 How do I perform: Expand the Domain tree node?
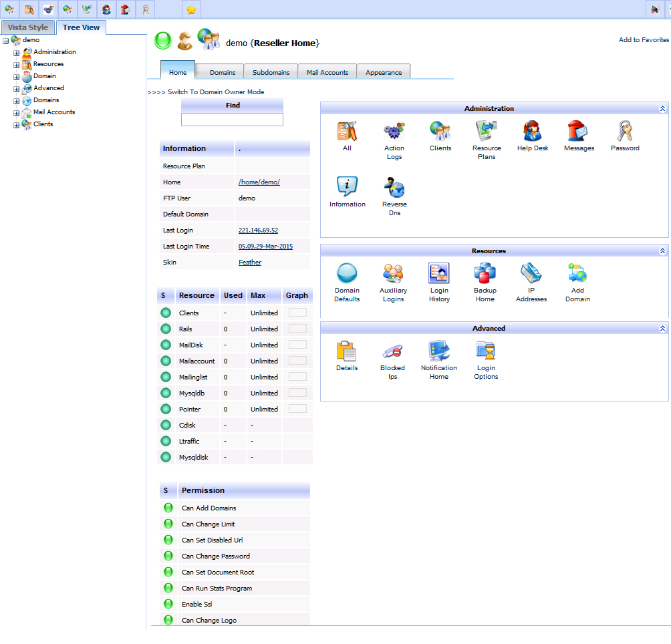[x=16, y=77]
